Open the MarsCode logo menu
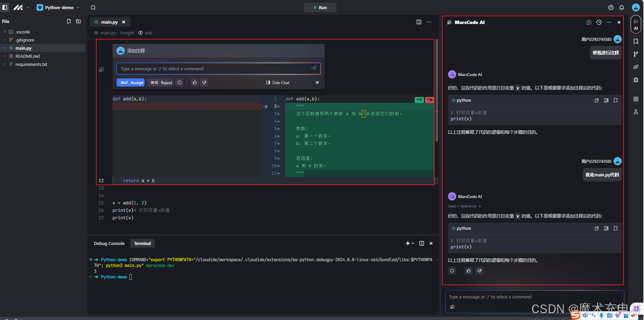The height and width of the screenshot is (320, 644). coord(21,7)
